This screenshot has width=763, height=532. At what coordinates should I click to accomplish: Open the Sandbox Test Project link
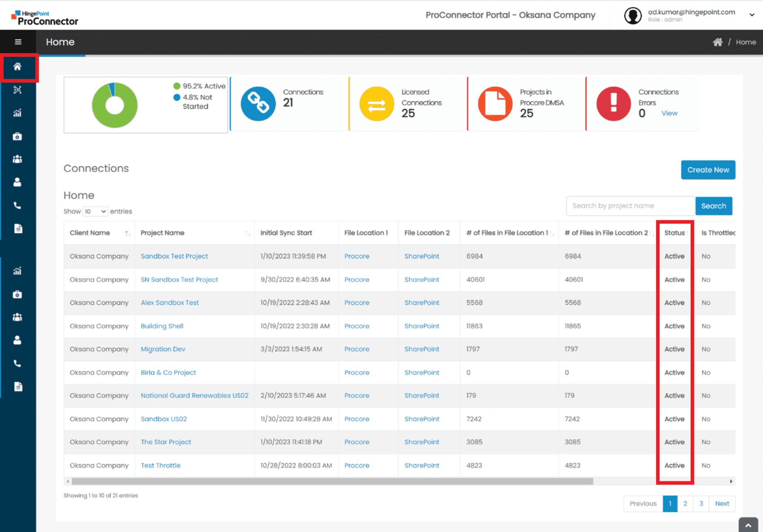click(174, 256)
